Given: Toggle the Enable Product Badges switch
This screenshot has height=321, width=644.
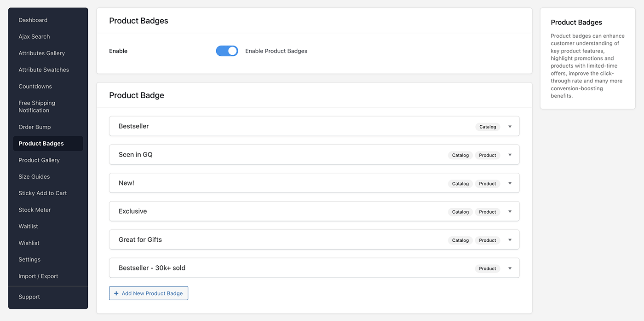Looking at the screenshot, I should coord(227,51).
